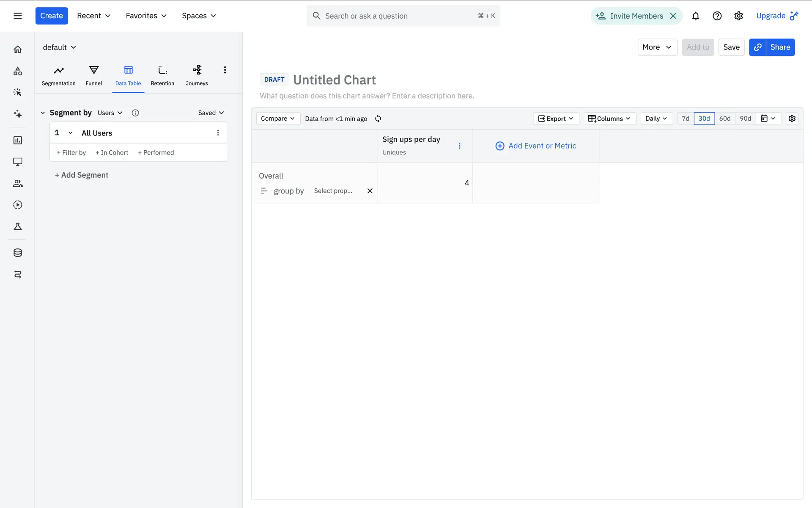Open the chart settings gear icon
The width and height of the screenshot is (812, 508).
click(x=792, y=119)
